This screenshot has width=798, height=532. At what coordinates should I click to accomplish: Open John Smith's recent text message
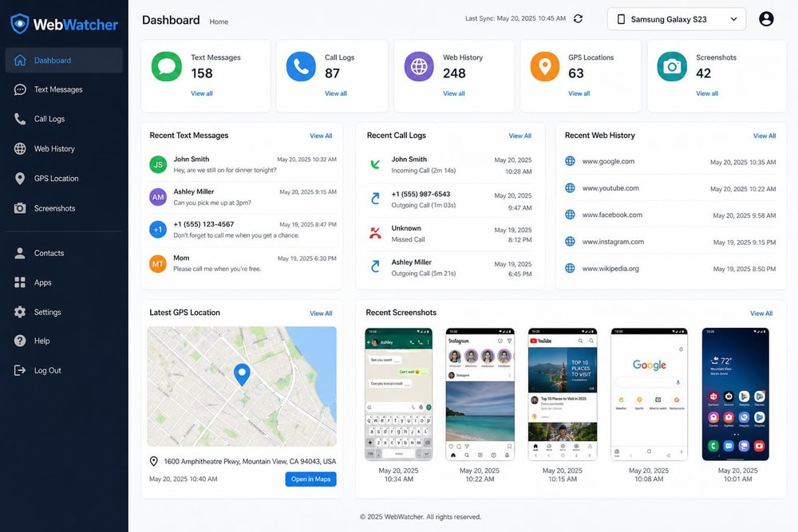pyautogui.click(x=243, y=165)
